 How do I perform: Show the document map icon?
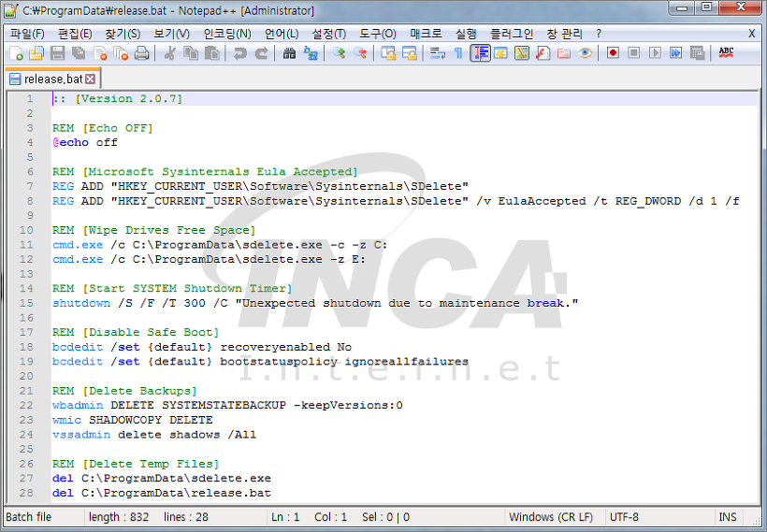click(522, 52)
